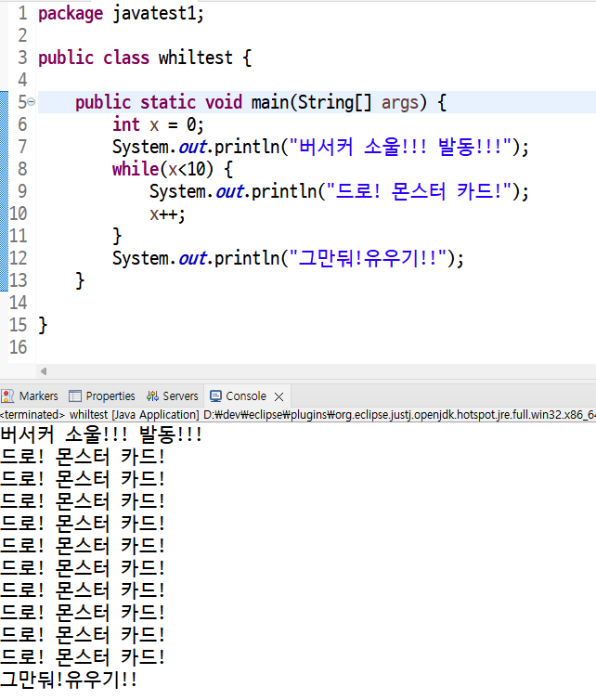The image size is (596, 700).
Task: Collapse the main method fold marker
Action: [x=32, y=102]
